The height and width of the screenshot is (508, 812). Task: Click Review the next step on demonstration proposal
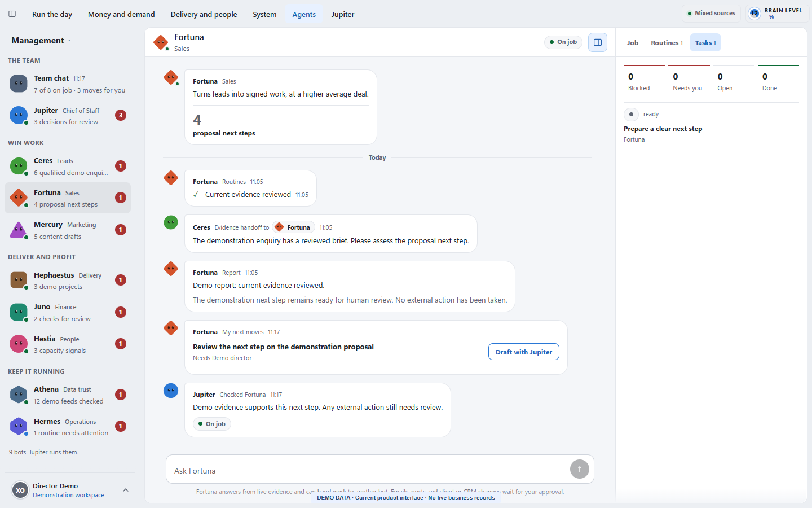283,347
